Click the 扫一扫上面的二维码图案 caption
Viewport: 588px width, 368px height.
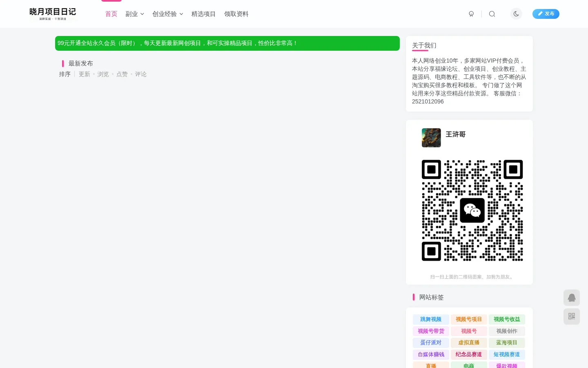pyautogui.click(x=472, y=277)
